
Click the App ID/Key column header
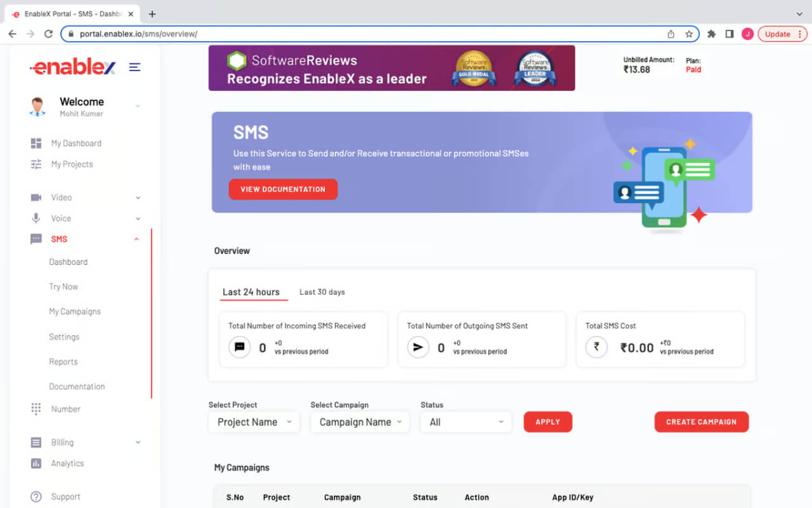(573, 497)
